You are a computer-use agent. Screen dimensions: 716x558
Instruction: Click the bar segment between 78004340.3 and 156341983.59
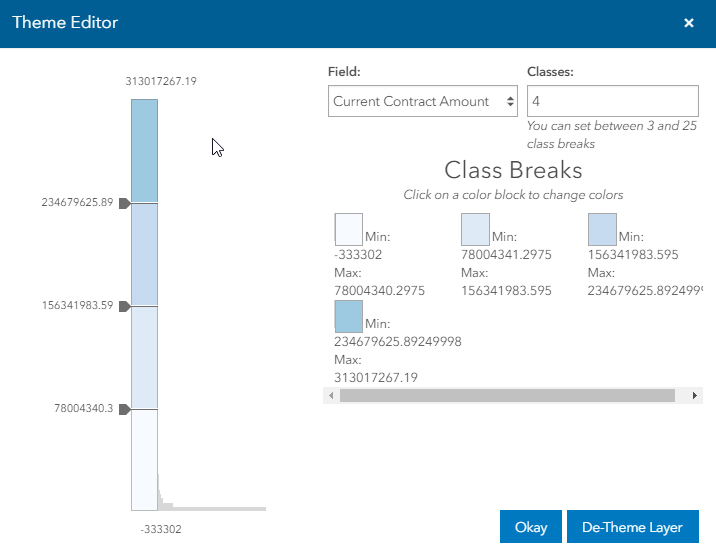click(x=144, y=357)
